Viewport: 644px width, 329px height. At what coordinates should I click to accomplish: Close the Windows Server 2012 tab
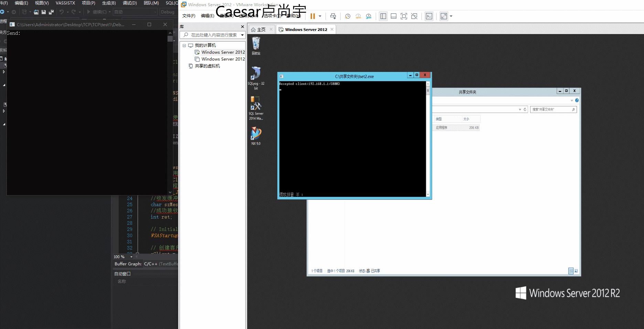pyautogui.click(x=332, y=29)
